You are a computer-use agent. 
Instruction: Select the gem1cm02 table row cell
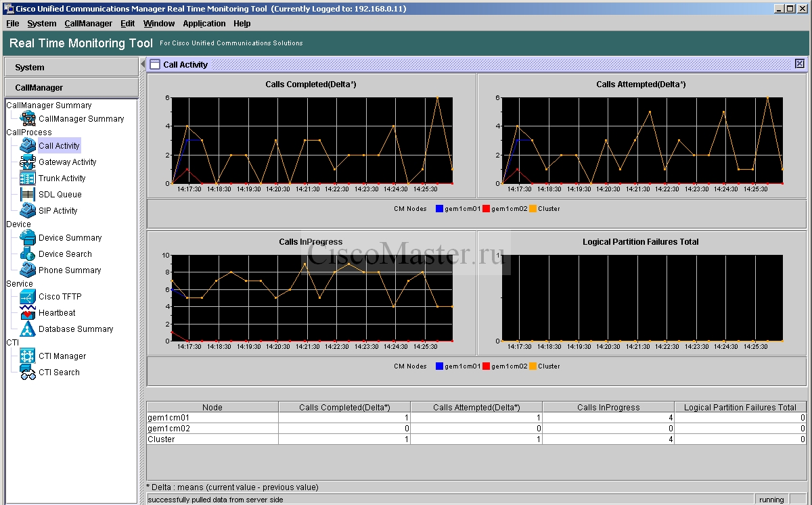coord(212,429)
